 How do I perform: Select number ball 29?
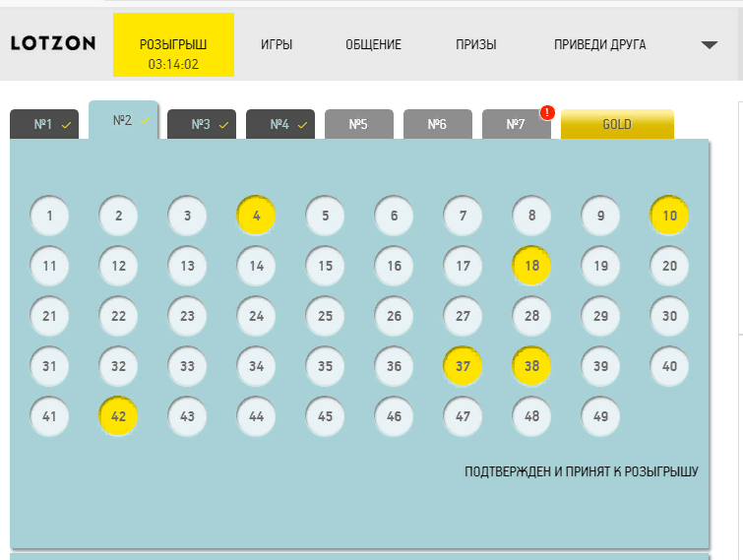click(x=600, y=316)
